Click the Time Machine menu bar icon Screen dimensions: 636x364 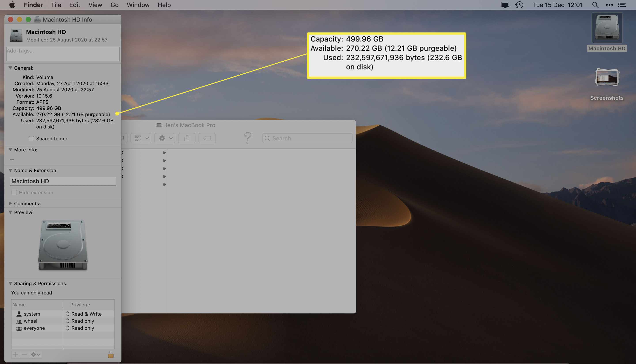point(519,5)
